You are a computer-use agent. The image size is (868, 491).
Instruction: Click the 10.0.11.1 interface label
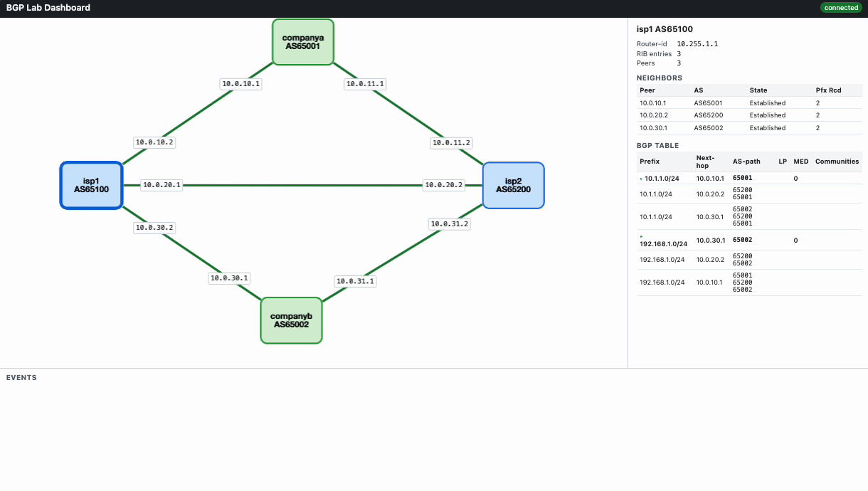click(x=365, y=83)
